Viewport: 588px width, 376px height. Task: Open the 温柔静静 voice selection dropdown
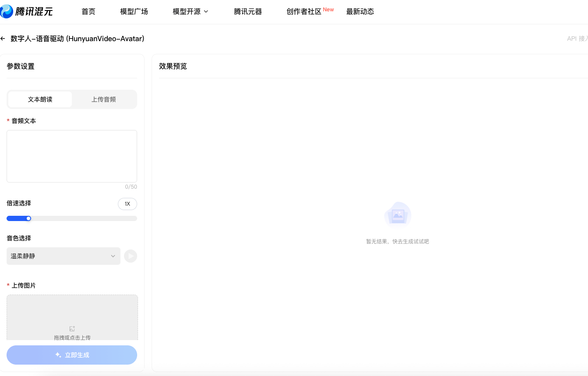tap(63, 256)
